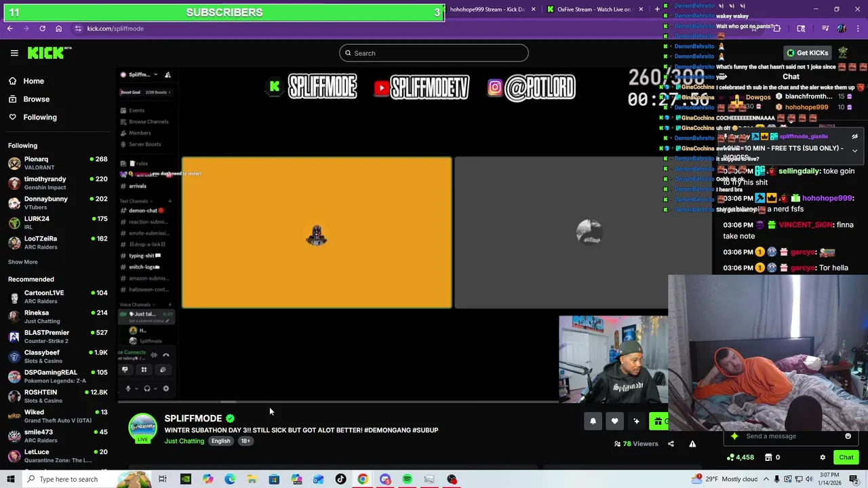868x488 pixels.
Task: Expand Show more followed channels
Action: click(23, 262)
